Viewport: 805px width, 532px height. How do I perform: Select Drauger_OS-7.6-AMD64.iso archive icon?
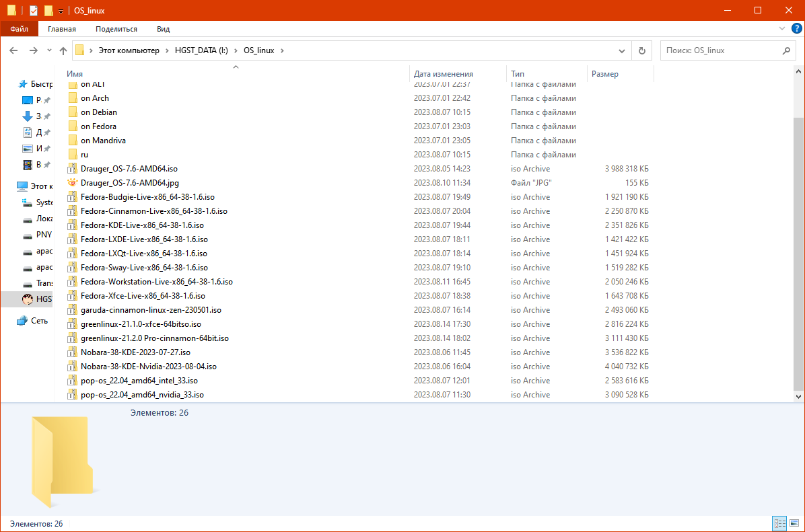(x=73, y=168)
